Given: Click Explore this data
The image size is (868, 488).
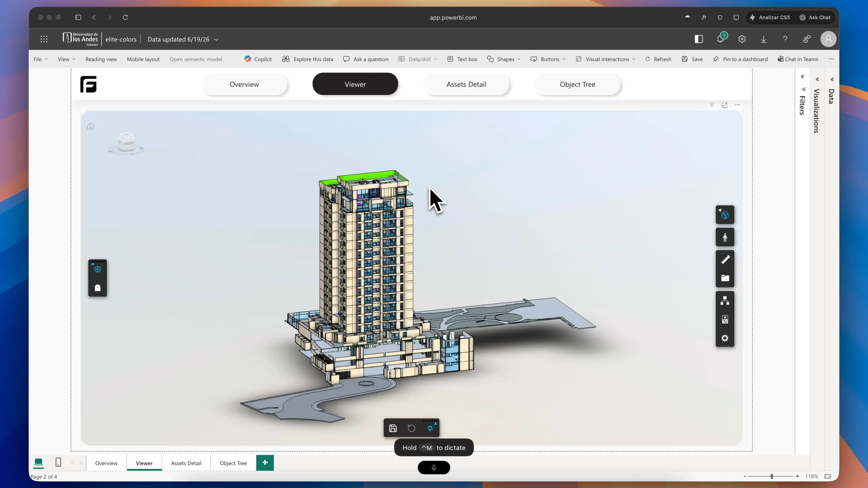Looking at the screenshot, I should [308, 59].
